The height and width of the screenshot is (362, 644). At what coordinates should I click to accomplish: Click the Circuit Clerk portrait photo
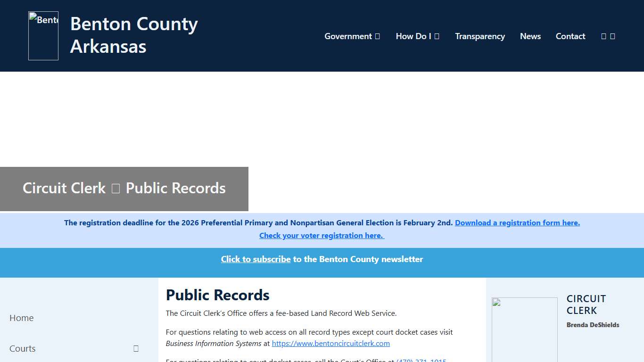[x=524, y=329]
